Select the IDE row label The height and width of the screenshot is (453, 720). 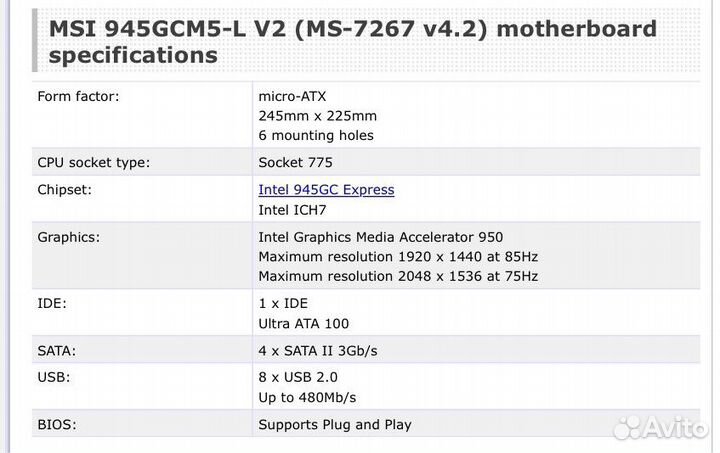point(52,302)
